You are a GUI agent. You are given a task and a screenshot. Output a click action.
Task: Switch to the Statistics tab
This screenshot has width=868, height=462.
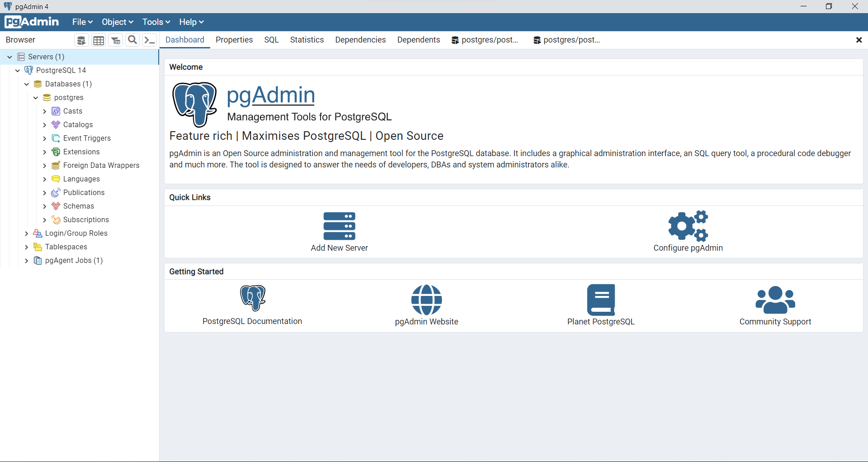coord(307,40)
